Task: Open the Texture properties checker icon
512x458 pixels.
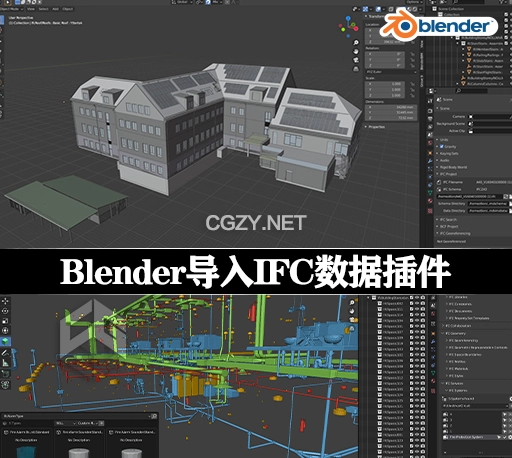Action: pyautogui.click(x=430, y=211)
